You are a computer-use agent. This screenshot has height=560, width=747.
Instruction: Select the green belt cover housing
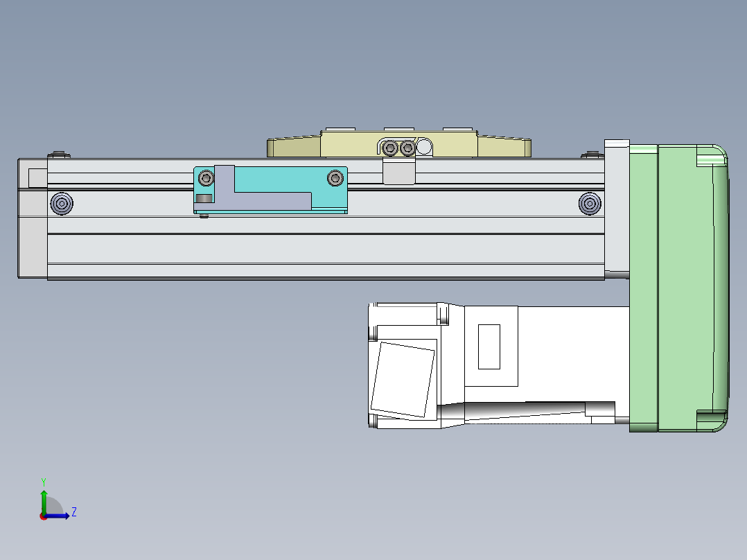pos(678,288)
